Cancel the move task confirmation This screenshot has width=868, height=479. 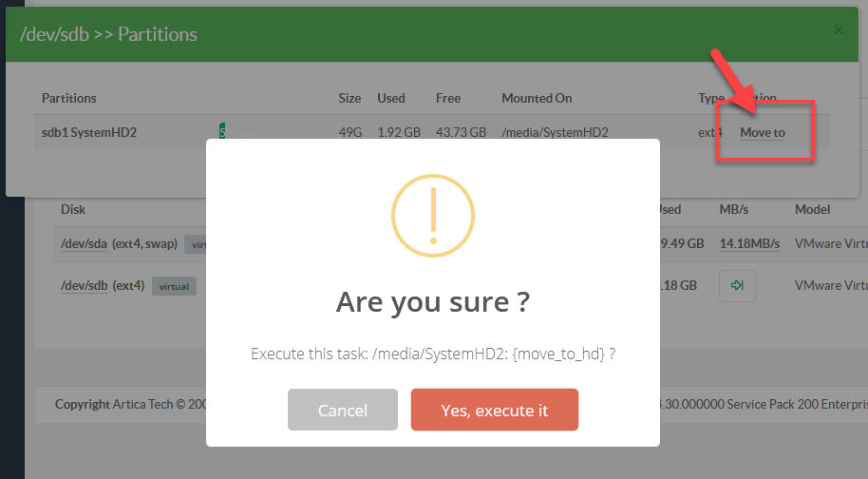[x=342, y=410]
